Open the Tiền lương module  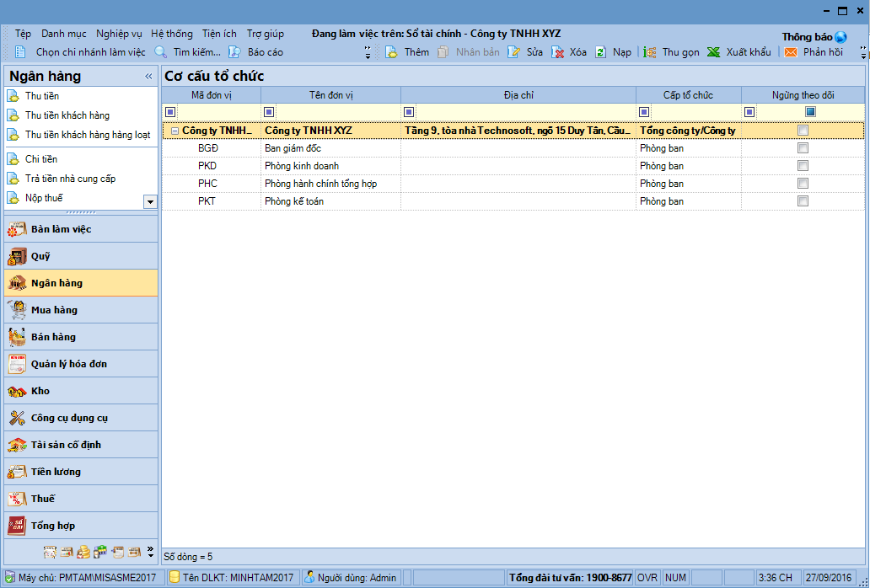click(56, 472)
